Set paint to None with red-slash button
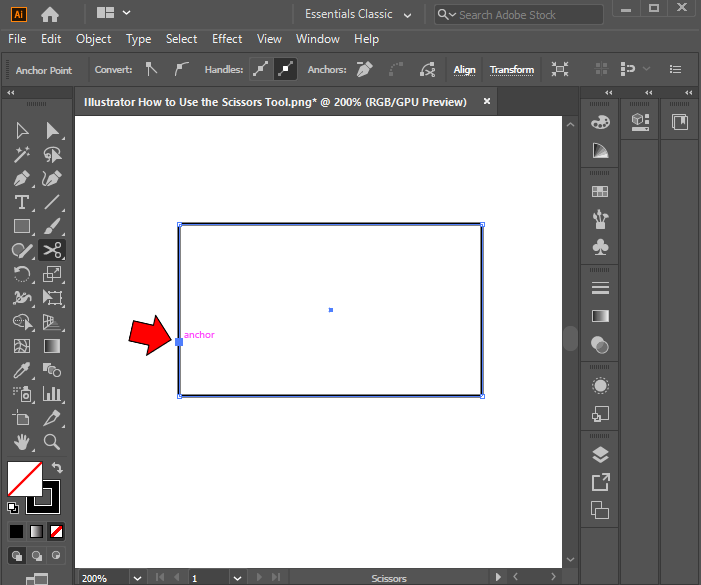The width and height of the screenshot is (701, 585). [x=57, y=531]
